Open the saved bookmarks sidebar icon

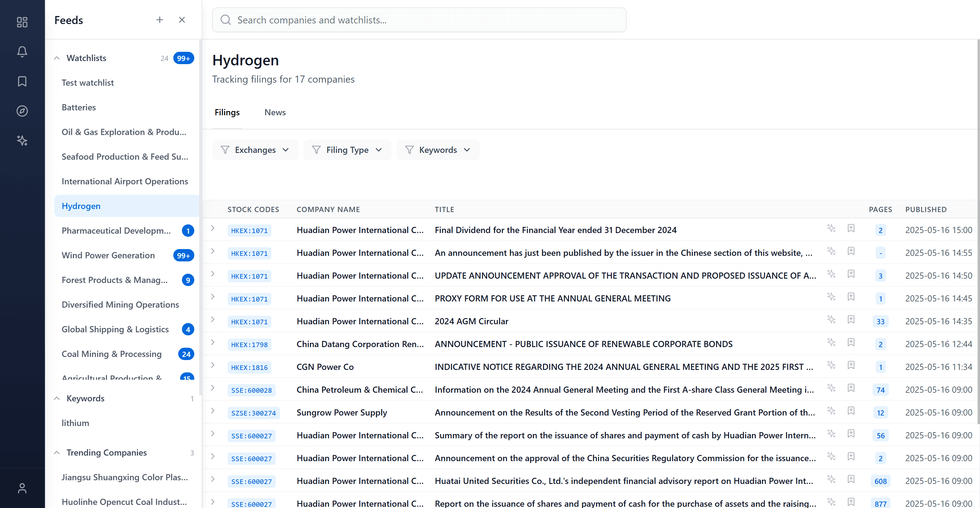coord(22,81)
